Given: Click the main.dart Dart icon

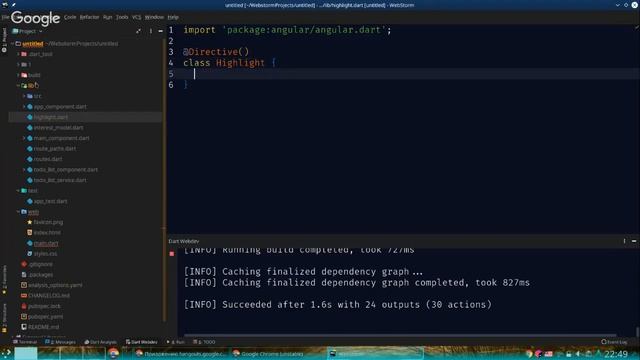Looking at the screenshot, I should 29,243.
